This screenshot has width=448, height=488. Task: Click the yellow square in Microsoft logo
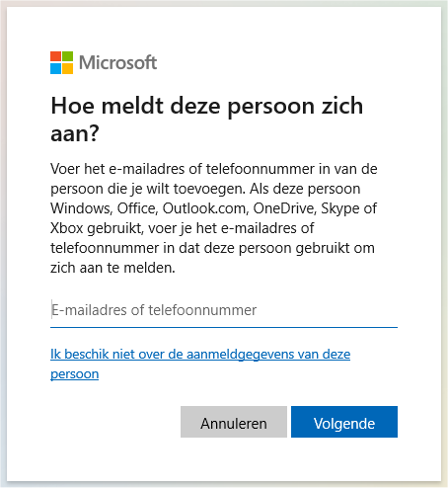(67, 68)
